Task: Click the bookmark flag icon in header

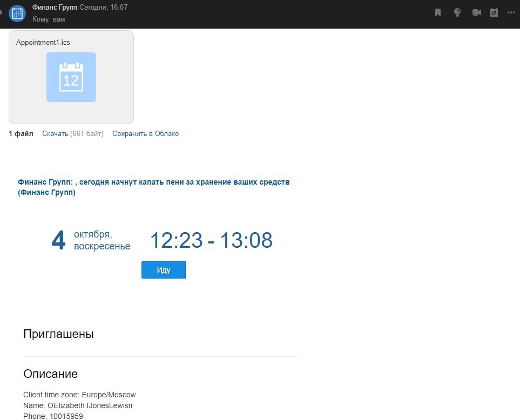Action: coord(438,12)
